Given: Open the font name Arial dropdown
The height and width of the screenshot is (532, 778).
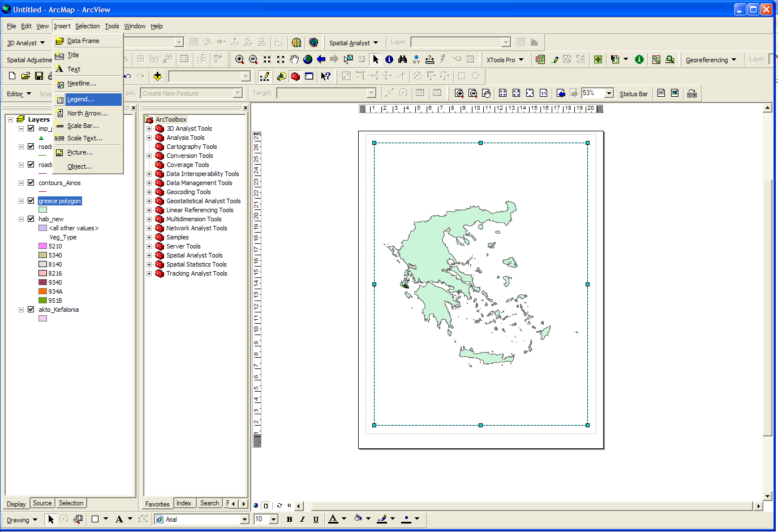Looking at the screenshot, I should point(245,519).
